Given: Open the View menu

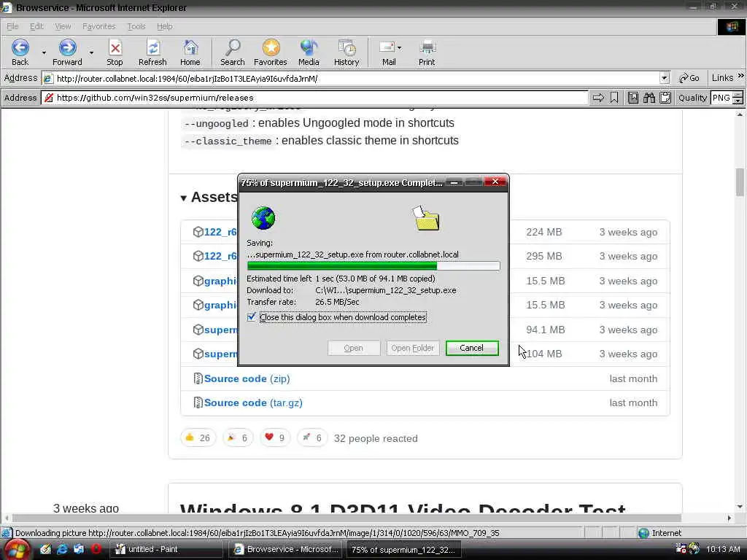Looking at the screenshot, I should pyautogui.click(x=63, y=26).
